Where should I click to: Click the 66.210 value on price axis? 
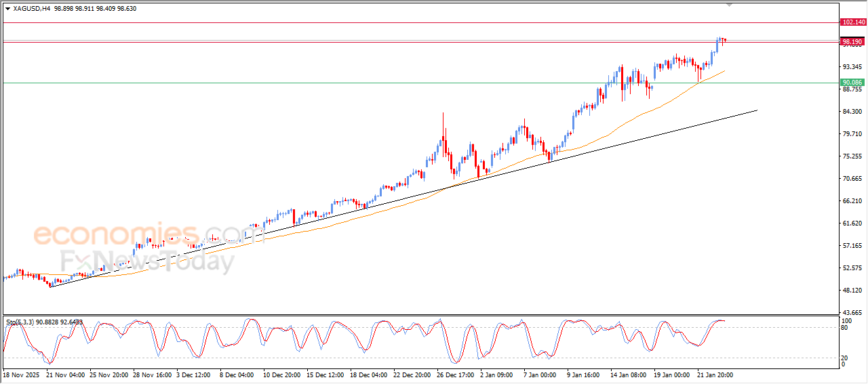pos(852,201)
